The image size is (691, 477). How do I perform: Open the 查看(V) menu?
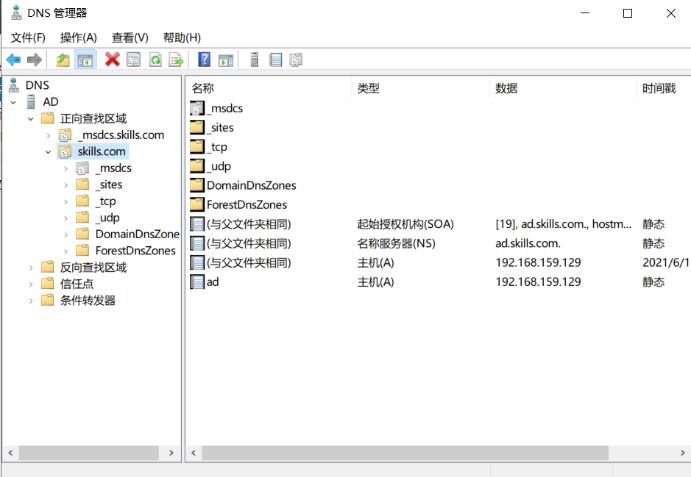click(130, 37)
